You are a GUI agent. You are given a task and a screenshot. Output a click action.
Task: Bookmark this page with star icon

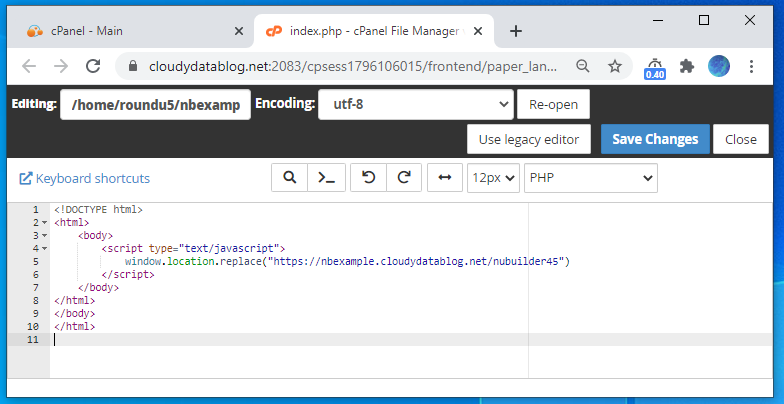(x=614, y=66)
